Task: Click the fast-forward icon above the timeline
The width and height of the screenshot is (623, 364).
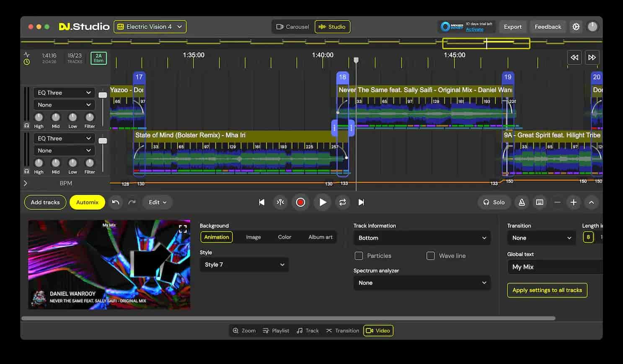Action: 592,57
